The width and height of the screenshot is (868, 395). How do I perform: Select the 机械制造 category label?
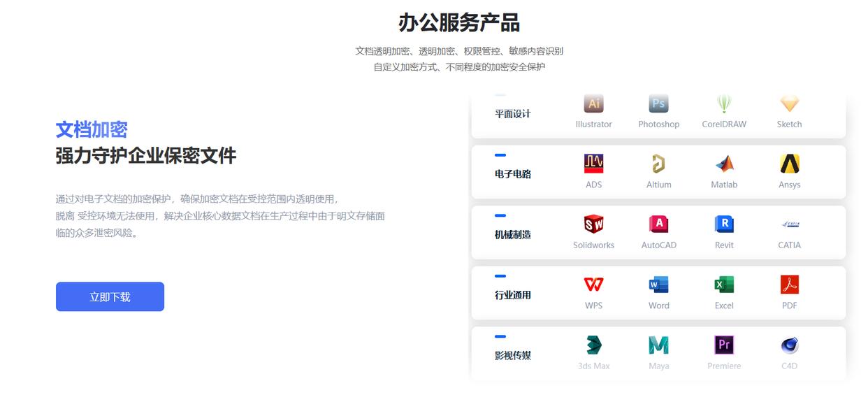(x=513, y=235)
